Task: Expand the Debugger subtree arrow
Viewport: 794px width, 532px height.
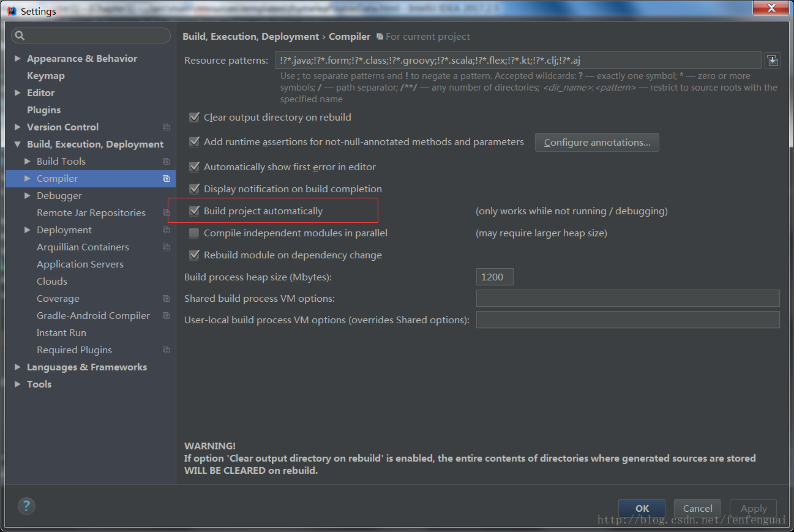Action: (x=27, y=196)
